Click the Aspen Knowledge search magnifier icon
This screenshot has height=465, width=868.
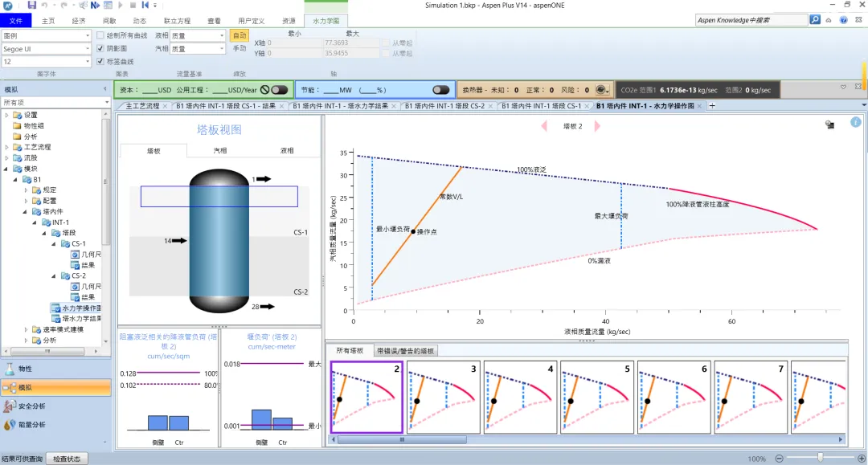pyautogui.click(x=814, y=20)
